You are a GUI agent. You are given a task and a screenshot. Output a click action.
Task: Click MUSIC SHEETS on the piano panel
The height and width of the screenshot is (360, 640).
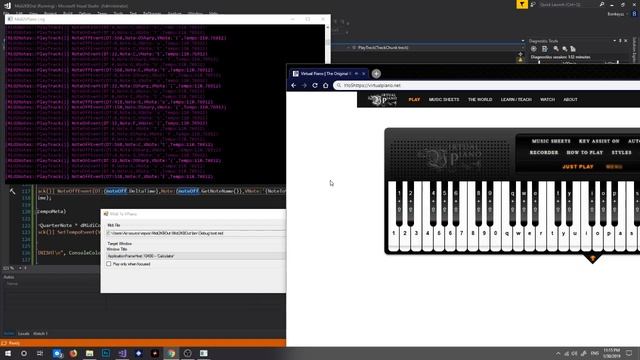coord(551,141)
